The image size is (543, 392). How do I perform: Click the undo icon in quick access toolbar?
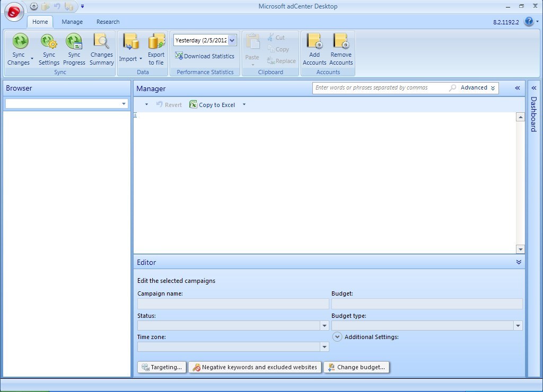(x=57, y=6)
